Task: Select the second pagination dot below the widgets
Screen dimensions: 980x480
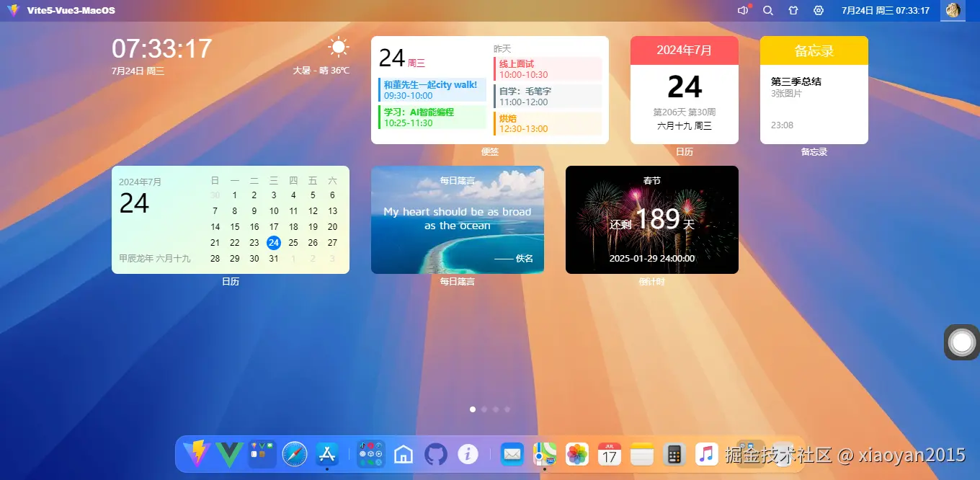Action: coord(484,409)
